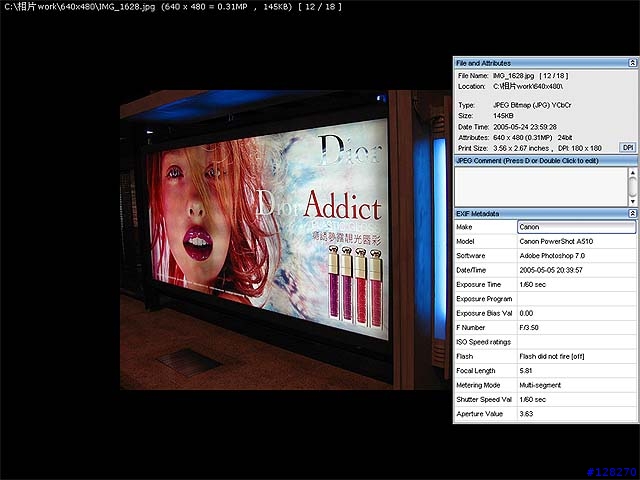640x480 pixels.
Task: Click the Shutter Speed Val value 1/60 sec
Action: 532,399
